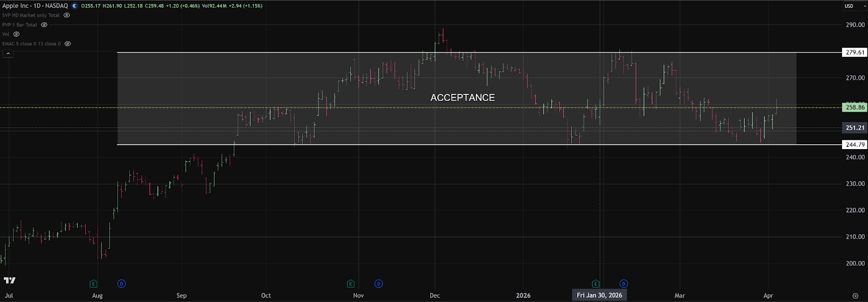Select the ACCEPTANCE text label on chart

pyautogui.click(x=462, y=98)
